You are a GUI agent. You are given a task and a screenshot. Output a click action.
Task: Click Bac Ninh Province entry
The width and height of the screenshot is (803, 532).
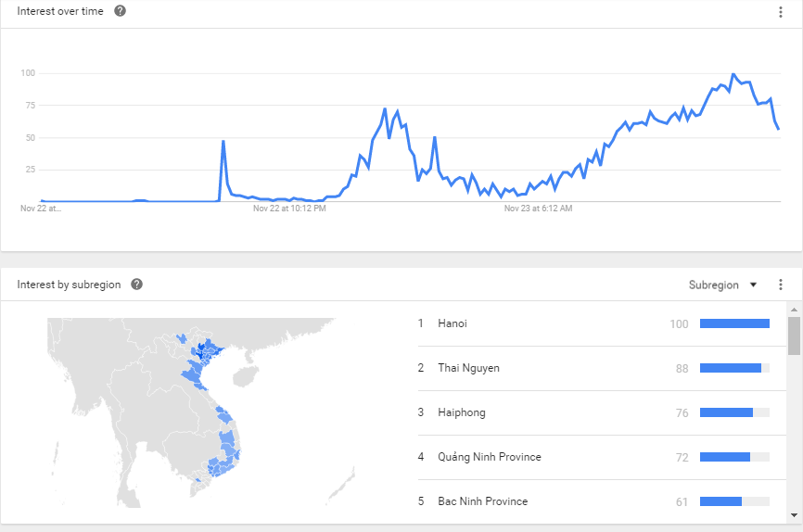483,501
